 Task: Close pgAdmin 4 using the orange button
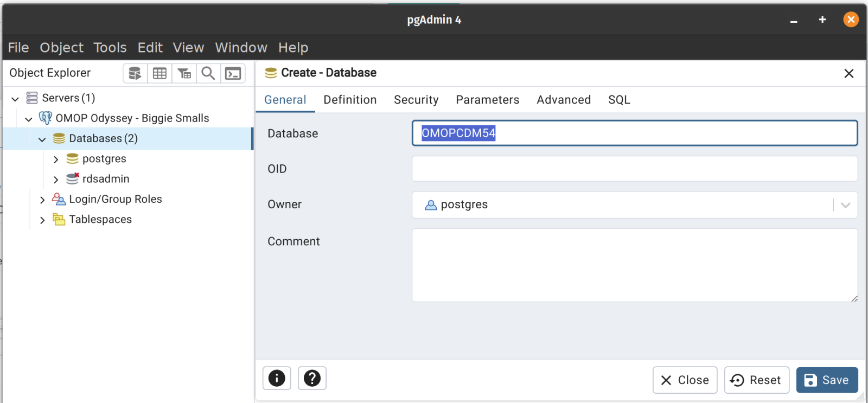(x=851, y=20)
